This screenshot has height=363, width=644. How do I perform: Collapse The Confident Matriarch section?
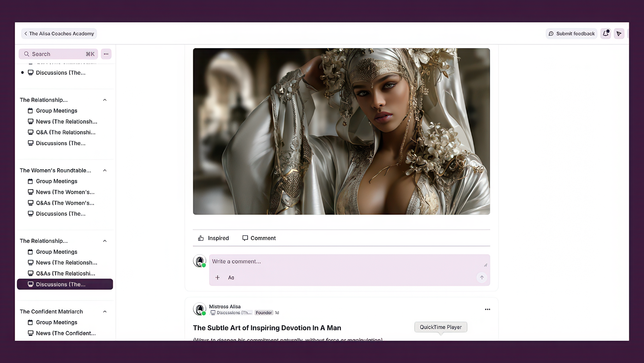pos(105,312)
